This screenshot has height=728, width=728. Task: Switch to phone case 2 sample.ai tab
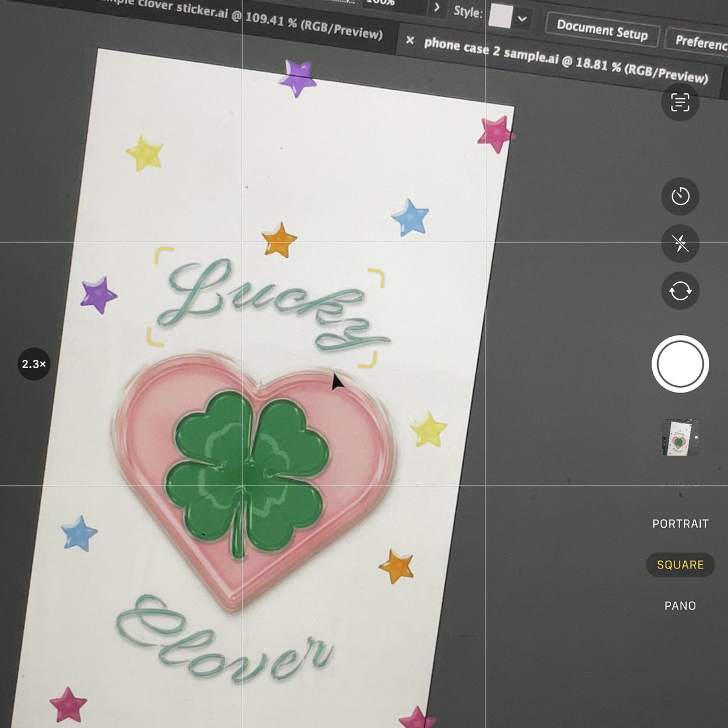(566, 59)
